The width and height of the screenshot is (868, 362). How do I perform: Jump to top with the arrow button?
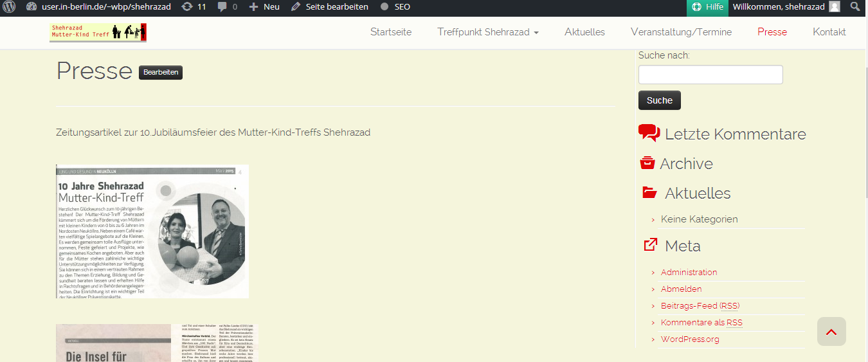[831, 332]
